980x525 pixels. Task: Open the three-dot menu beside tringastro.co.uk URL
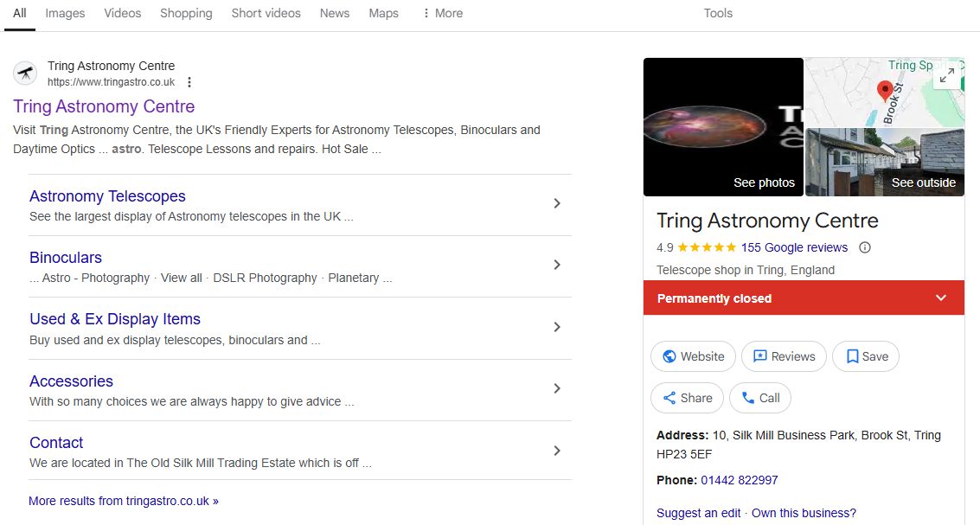click(x=189, y=82)
